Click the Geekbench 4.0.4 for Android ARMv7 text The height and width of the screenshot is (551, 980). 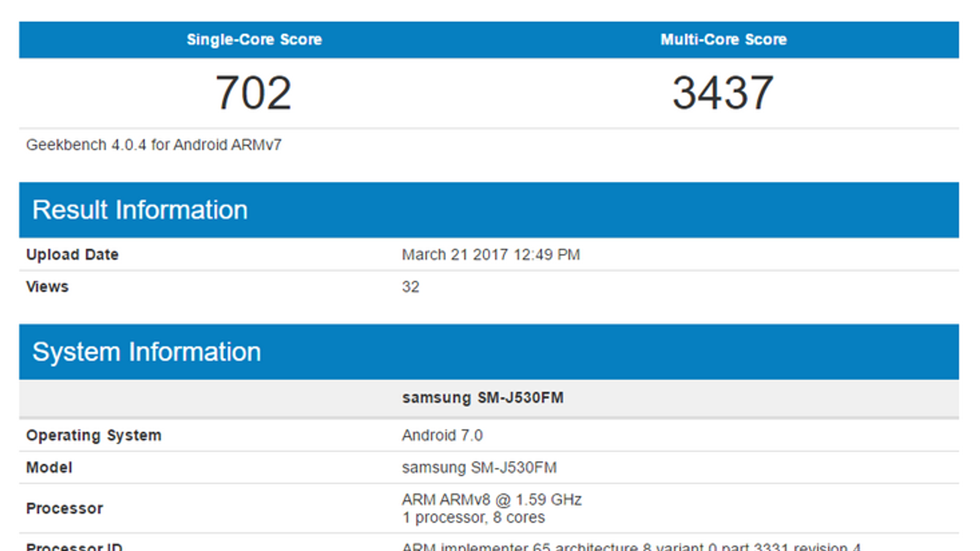point(154,145)
